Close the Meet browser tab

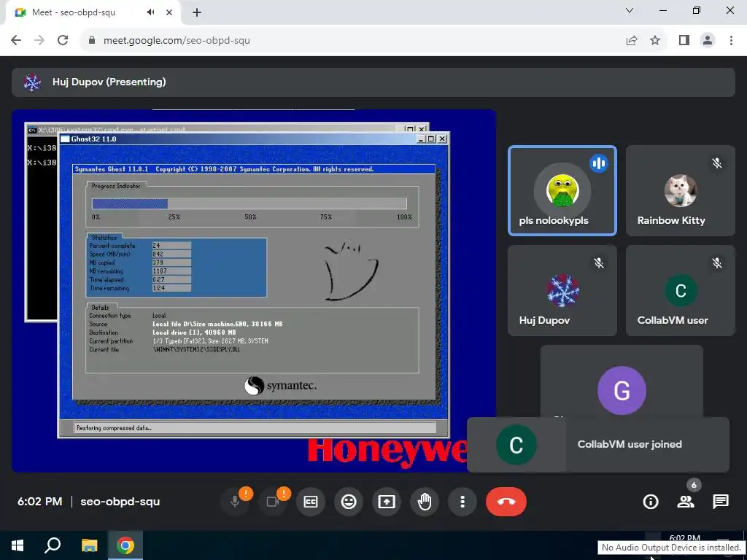tap(169, 12)
